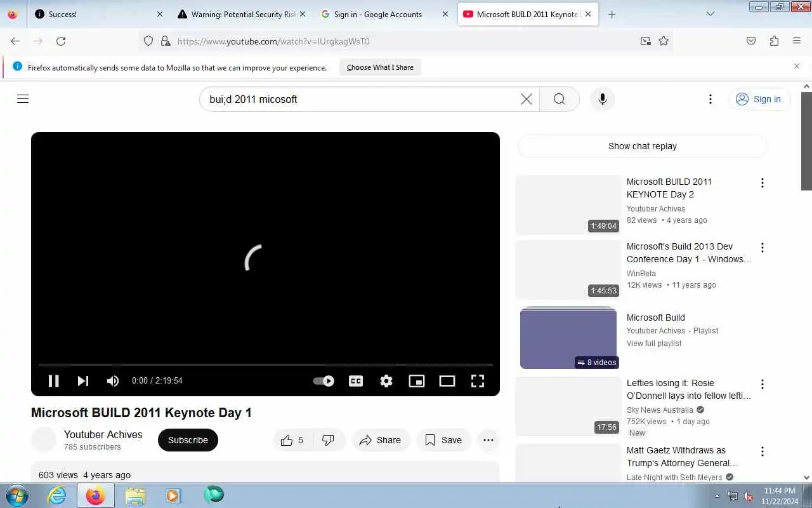Open Firefox application menu
812x508 pixels.
tap(797, 41)
